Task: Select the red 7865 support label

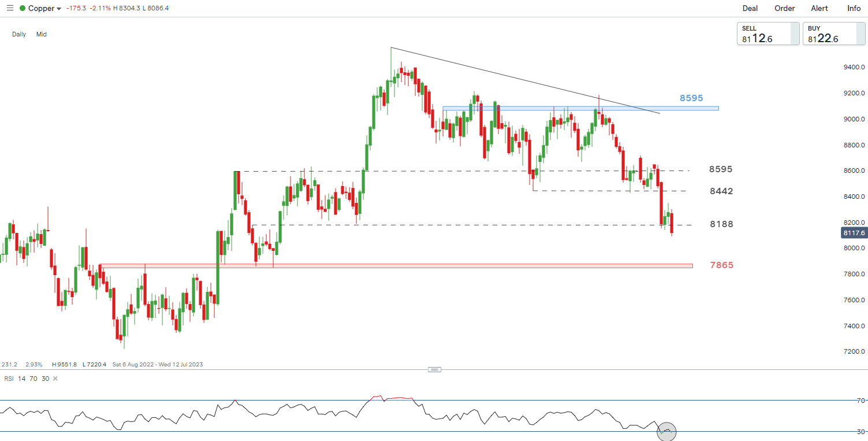Action: click(721, 265)
